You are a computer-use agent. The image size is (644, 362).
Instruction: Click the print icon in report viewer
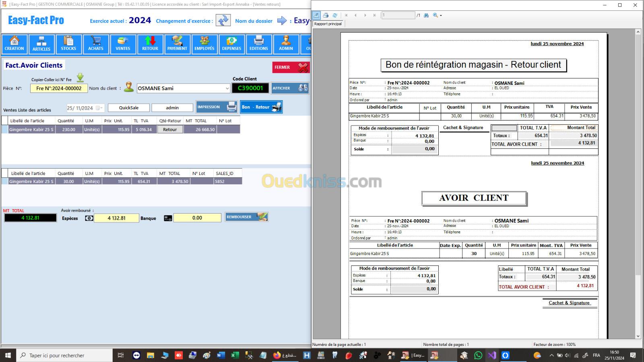[x=326, y=15]
